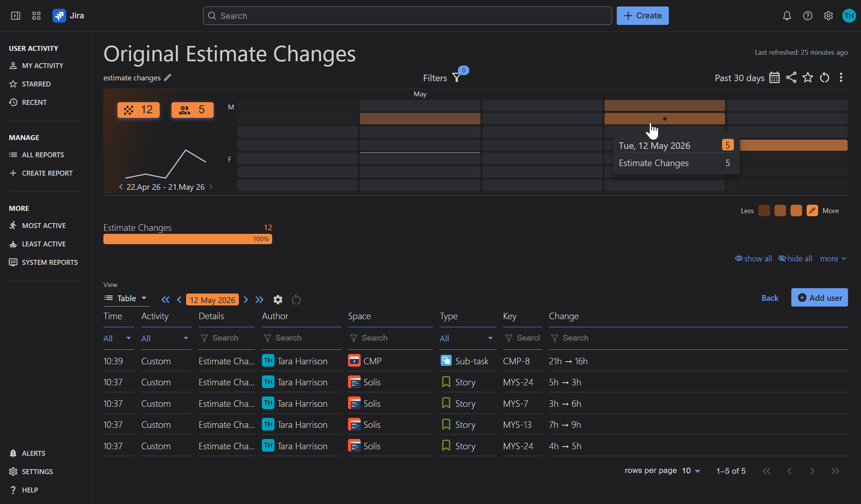Expand the more options dropdown
The image size is (861, 504).
833,259
